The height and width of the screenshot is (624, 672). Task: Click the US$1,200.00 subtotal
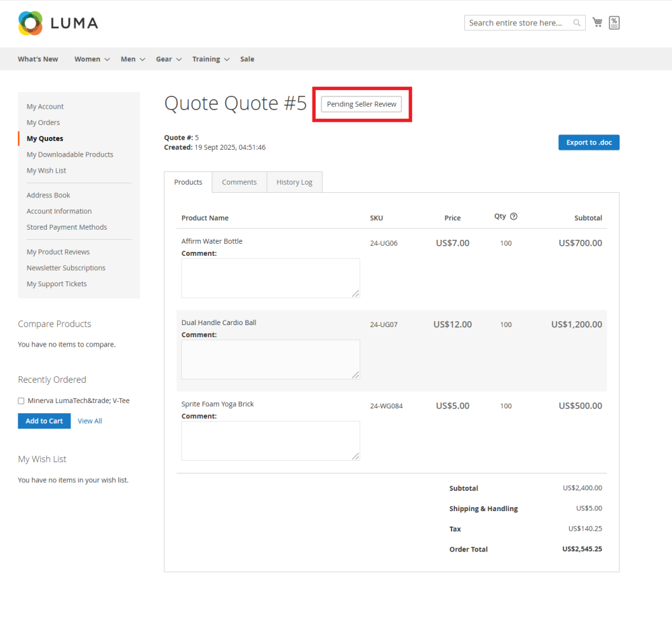pos(577,324)
